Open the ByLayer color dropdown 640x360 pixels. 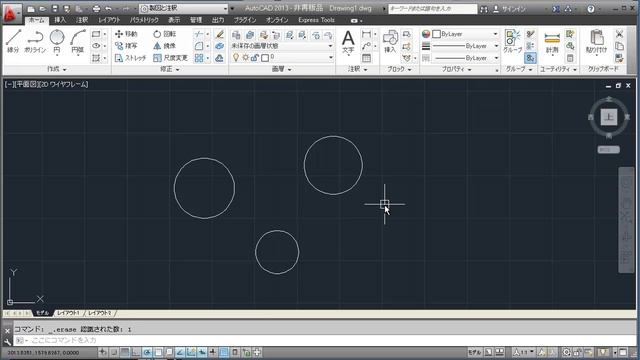click(465, 34)
